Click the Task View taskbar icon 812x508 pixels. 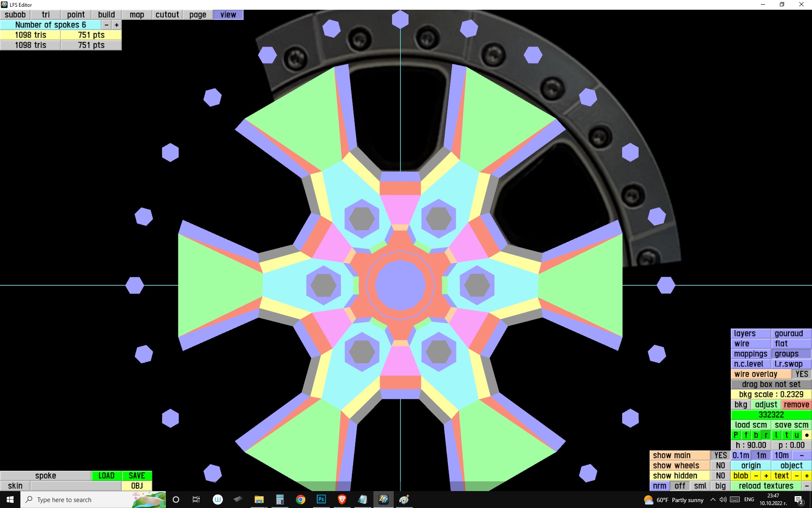(196, 500)
